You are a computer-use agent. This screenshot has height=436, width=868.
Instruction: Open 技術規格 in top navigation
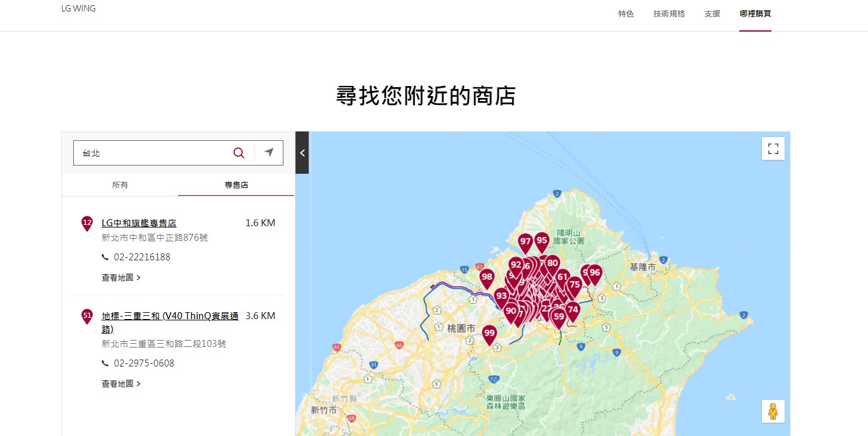coord(669,14)
